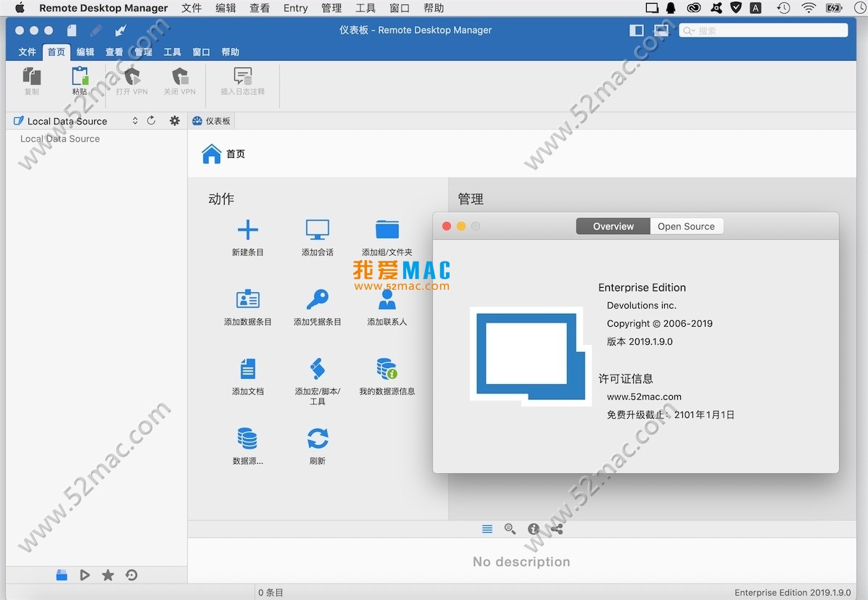Select Local Data Source tree item
The height and width of the screenshot is (600, 868).
coord(60,139)
